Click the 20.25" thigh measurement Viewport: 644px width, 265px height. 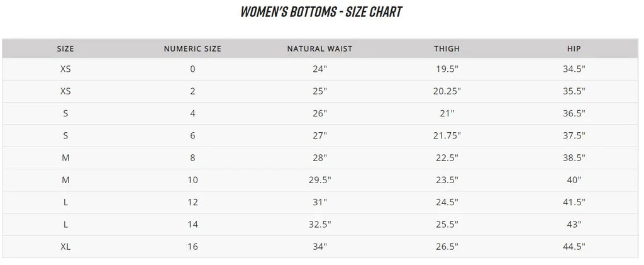coord(447,91)
